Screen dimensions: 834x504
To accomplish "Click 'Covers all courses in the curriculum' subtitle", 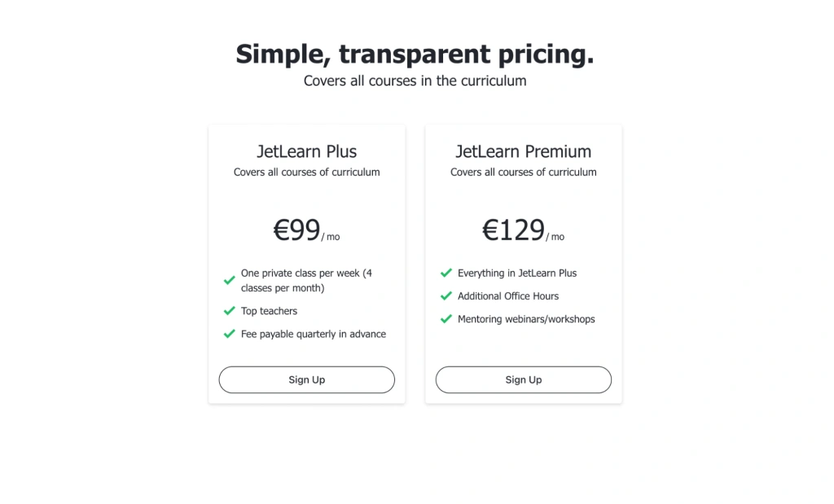I will 415,81.
